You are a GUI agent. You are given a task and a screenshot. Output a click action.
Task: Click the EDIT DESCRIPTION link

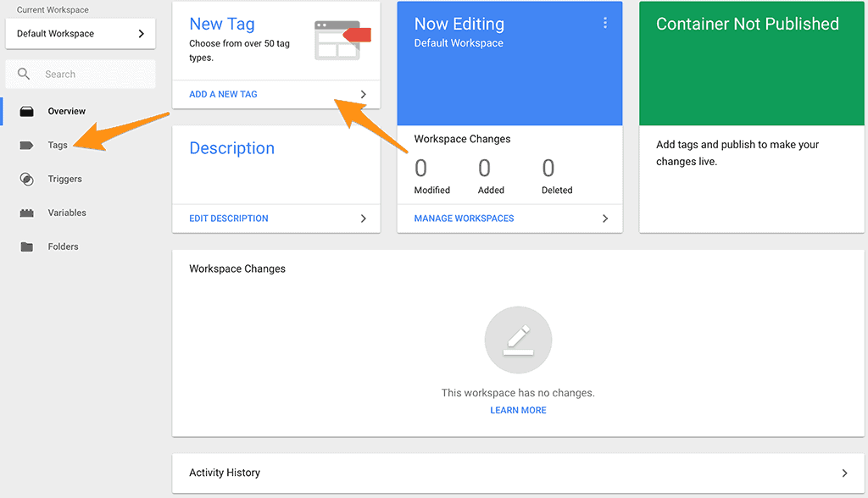(x=229, y=219)
